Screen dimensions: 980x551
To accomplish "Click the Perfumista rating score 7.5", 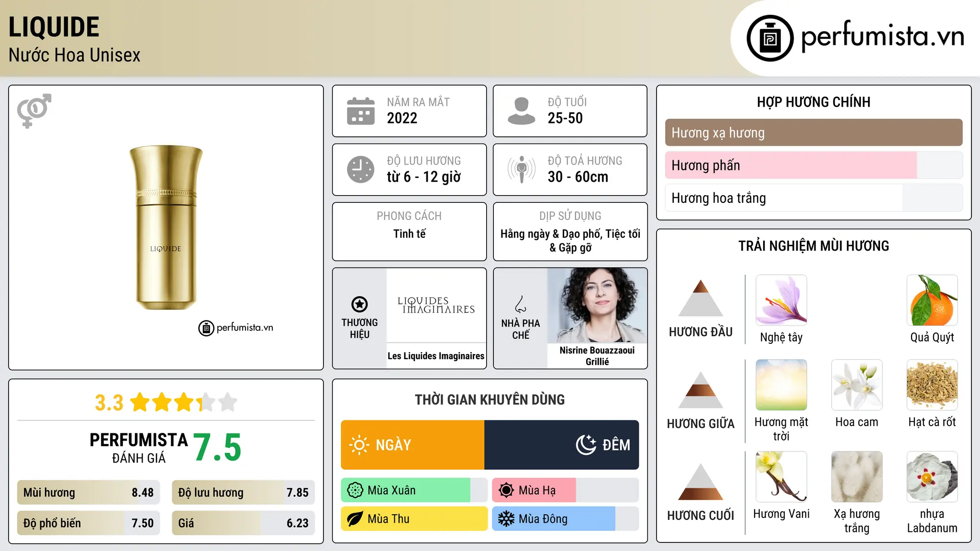I will (217, 447).
